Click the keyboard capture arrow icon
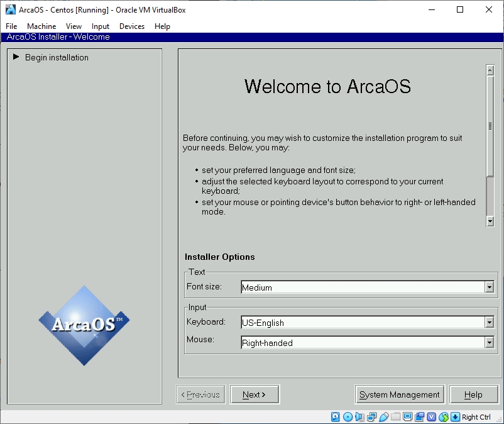This screenshot has height=424, width=504. tap(455, 417)
